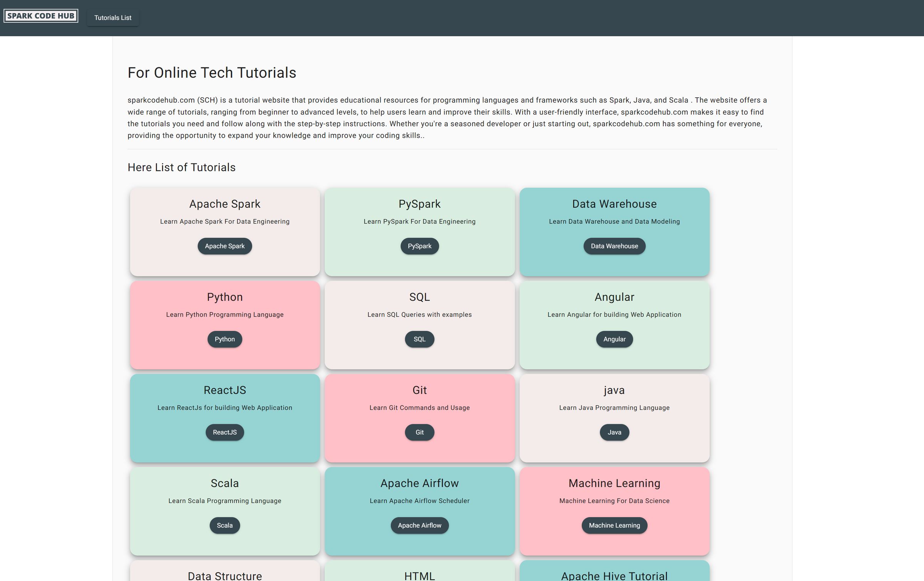Open the ReactJS tutorial

click(224, 432)
